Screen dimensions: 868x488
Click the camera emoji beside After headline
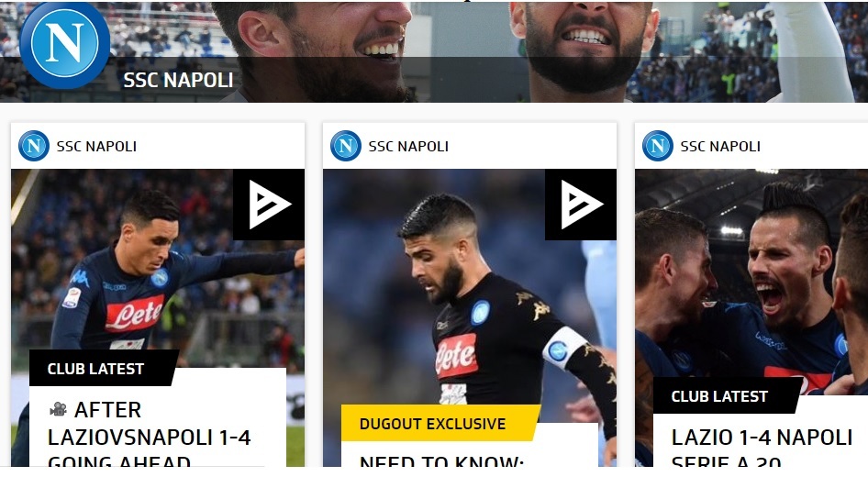pos(58,409)
